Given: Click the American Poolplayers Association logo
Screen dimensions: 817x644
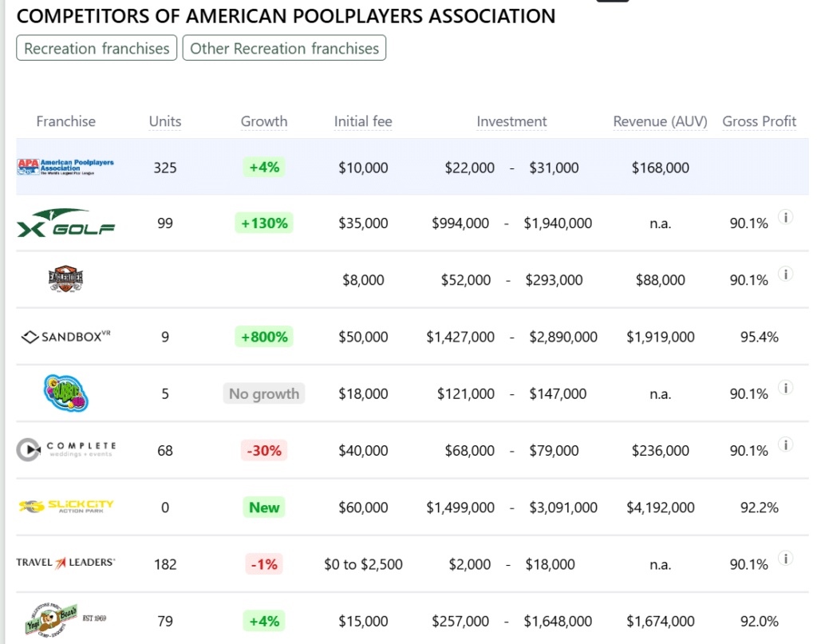Looking at the screenshot, I should [x=65, y=168].
